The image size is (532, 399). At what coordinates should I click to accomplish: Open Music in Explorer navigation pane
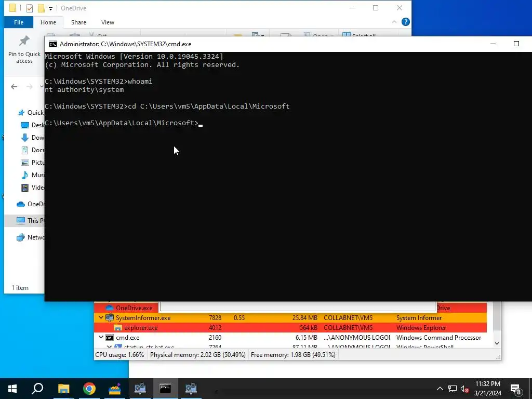[x=33, y=175]
